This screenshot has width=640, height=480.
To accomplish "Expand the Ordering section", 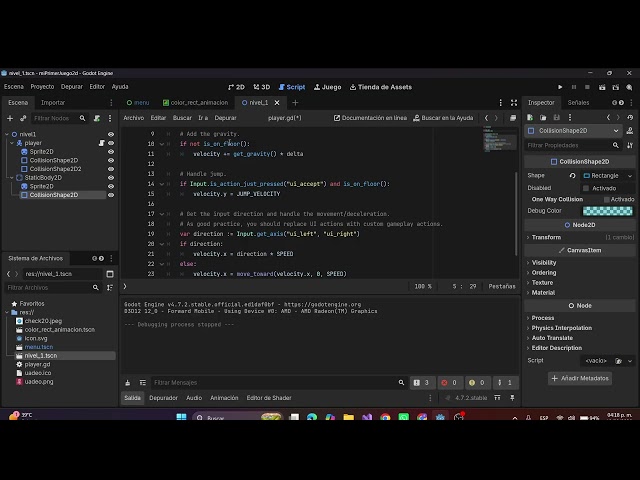I will click(x=544, y=273).
